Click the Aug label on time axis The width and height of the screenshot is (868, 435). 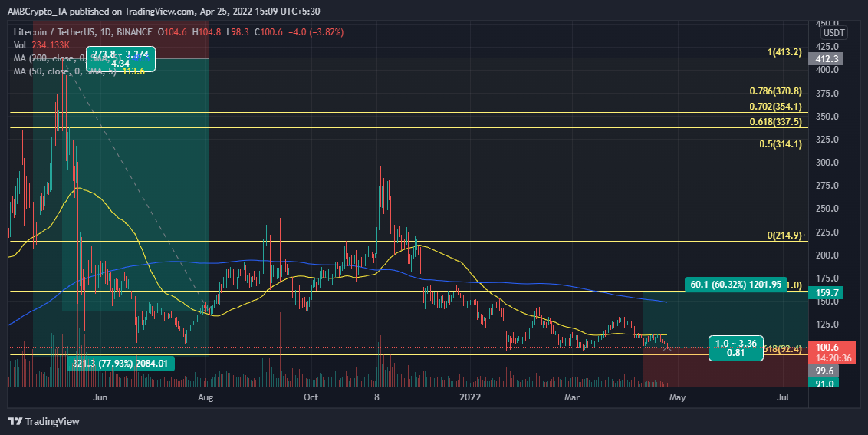(205, 397)
